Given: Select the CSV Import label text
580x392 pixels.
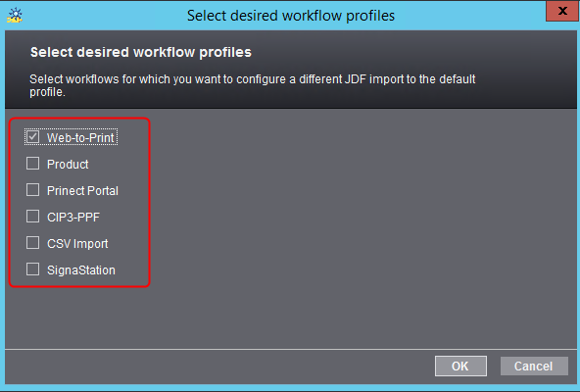Looking at the screenshot, I should click(x=77, y=244).
